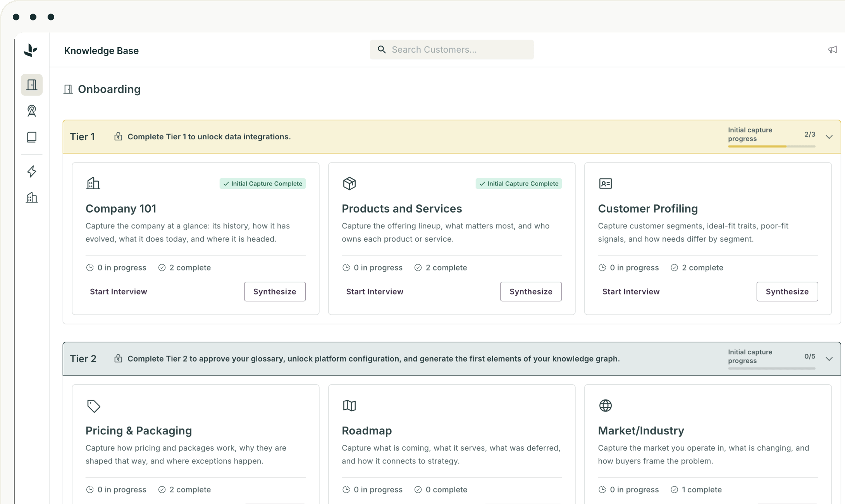Open the book icon in sidebar
845x504 pixels.
point(32,137)
